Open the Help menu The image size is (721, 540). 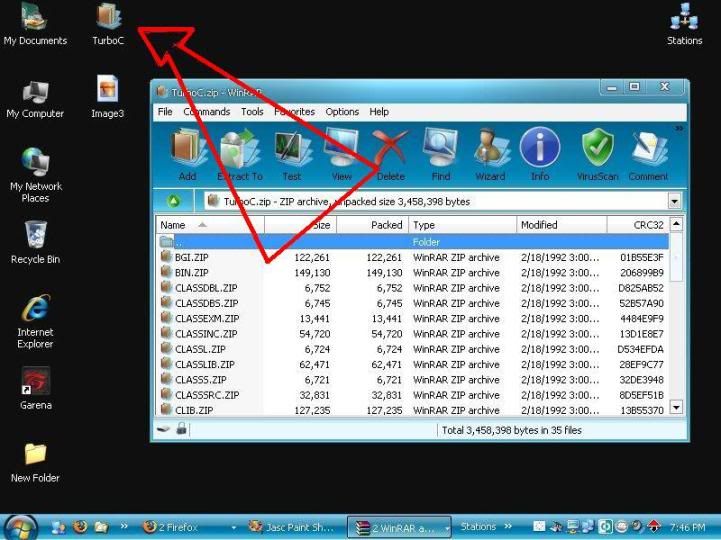379,112
